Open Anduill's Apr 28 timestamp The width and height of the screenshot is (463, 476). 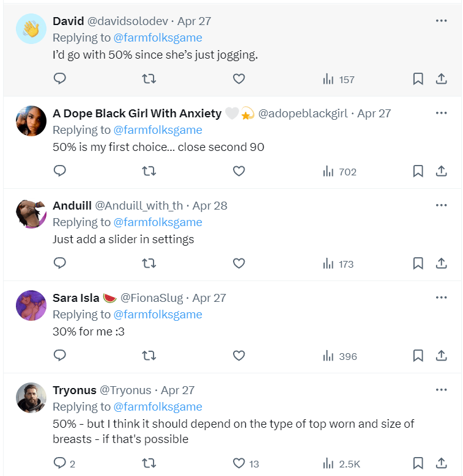pyautogui.click(x=210, y=206)
